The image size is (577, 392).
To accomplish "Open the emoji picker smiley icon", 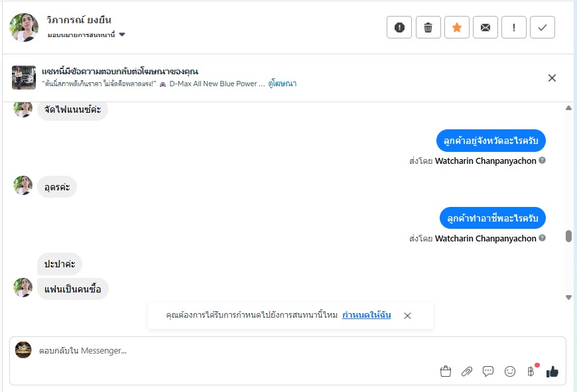I will (510, 371).
